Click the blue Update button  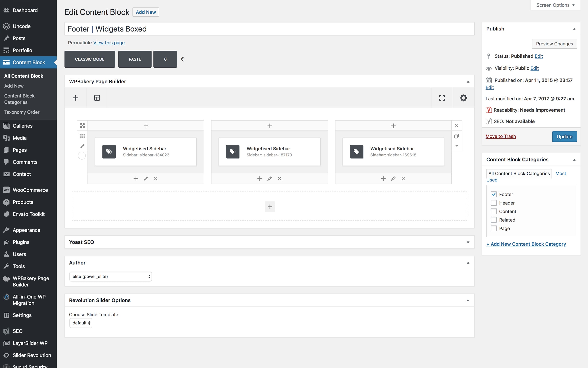(x=564, y=136)
